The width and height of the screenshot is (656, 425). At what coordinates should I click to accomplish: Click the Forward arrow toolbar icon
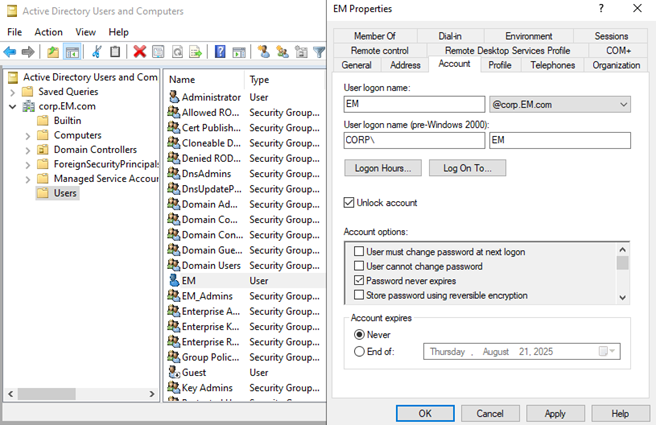tap(28, 52)
